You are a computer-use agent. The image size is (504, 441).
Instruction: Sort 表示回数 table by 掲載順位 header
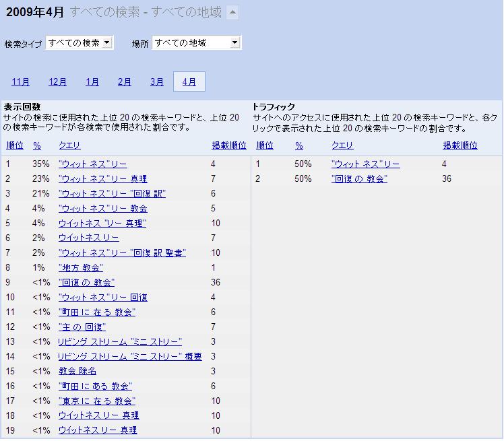pyautogui.click(x=229, y=145)
